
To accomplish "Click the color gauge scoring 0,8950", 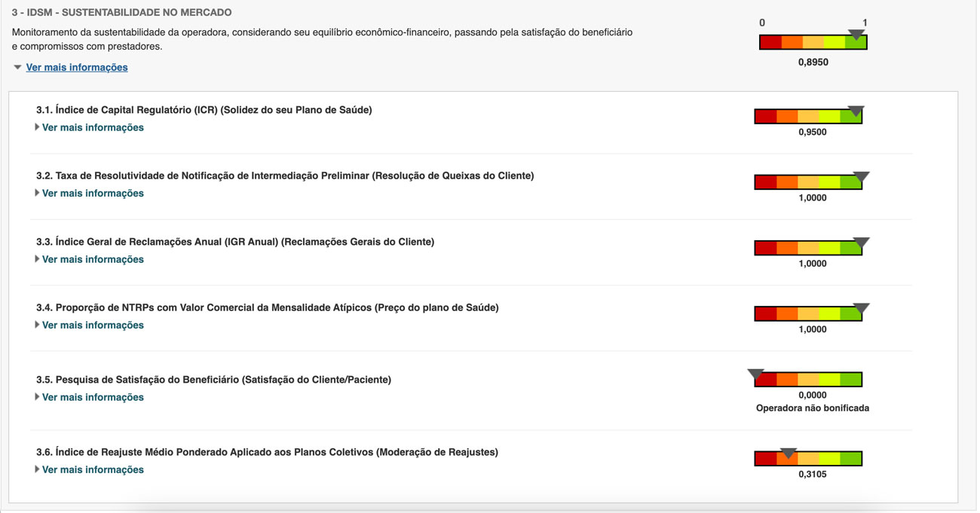I will 813,42.
